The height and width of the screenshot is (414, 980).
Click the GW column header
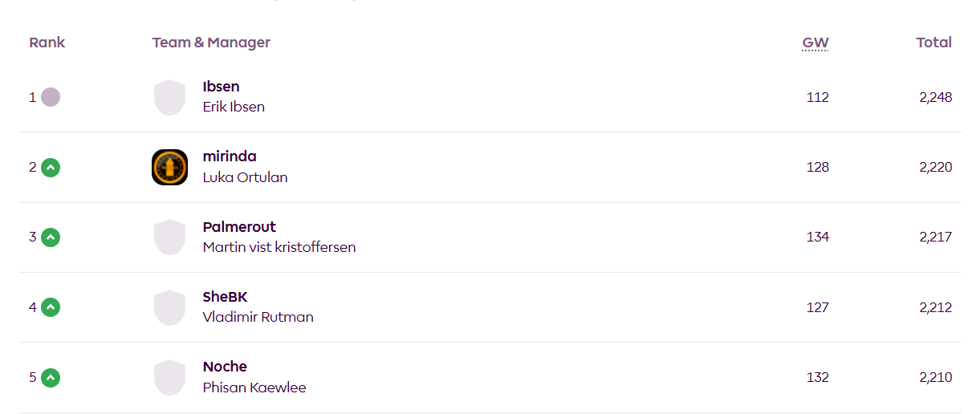815,43
